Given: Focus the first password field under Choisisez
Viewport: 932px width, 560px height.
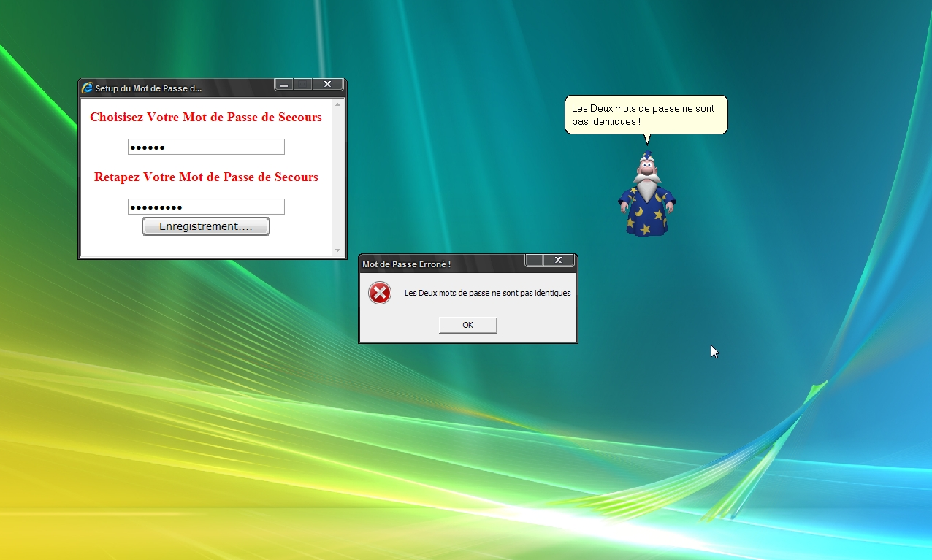Looking at the screenshot, I should tap(206, 147).
